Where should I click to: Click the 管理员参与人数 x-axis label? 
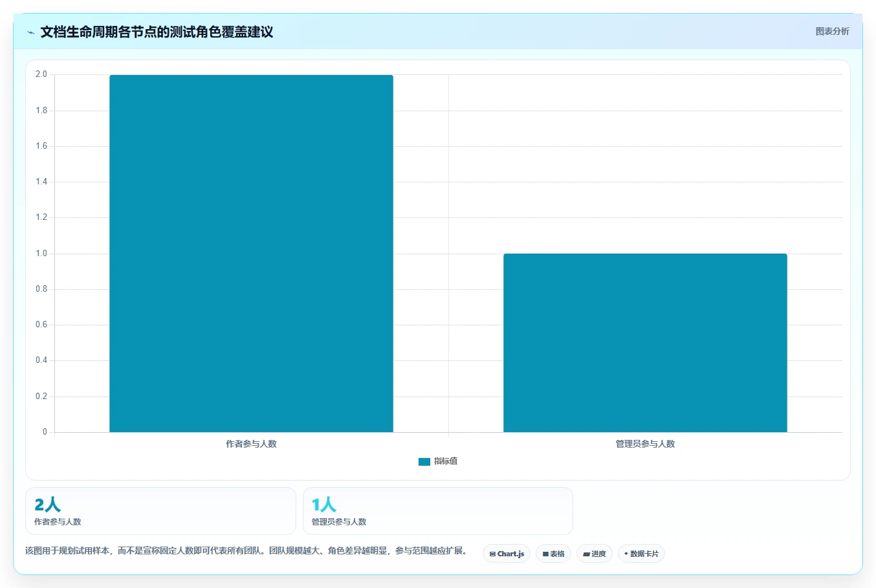coord(645,444)
